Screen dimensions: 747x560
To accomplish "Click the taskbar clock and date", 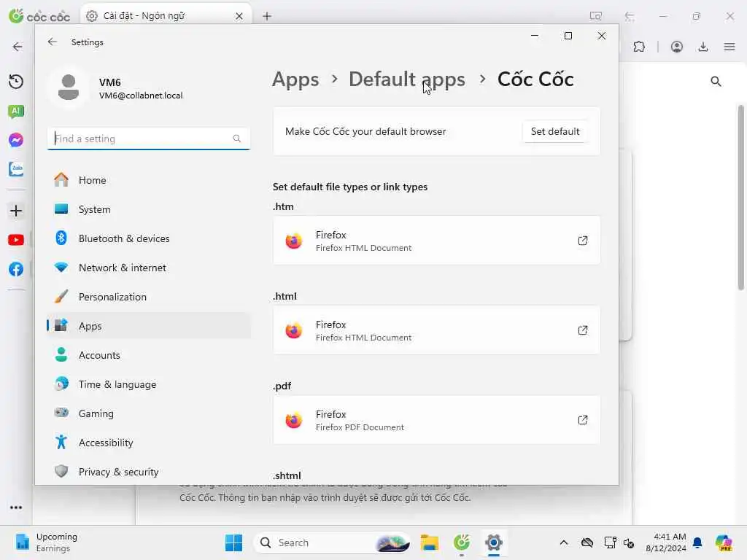I will 666,542.
